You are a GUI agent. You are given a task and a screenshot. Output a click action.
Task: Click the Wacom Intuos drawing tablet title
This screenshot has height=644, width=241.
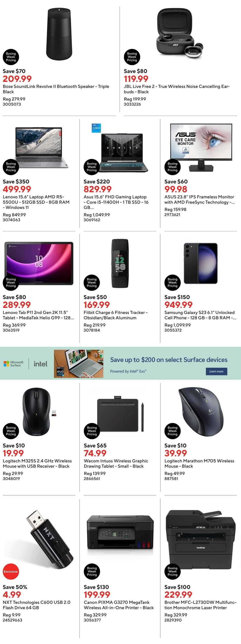[x=116, y=463]
